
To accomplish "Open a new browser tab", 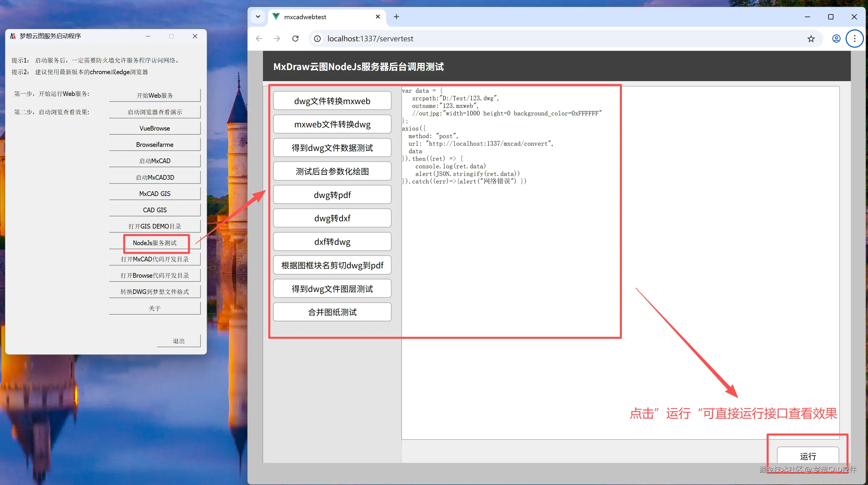I will tap(396, 17).
